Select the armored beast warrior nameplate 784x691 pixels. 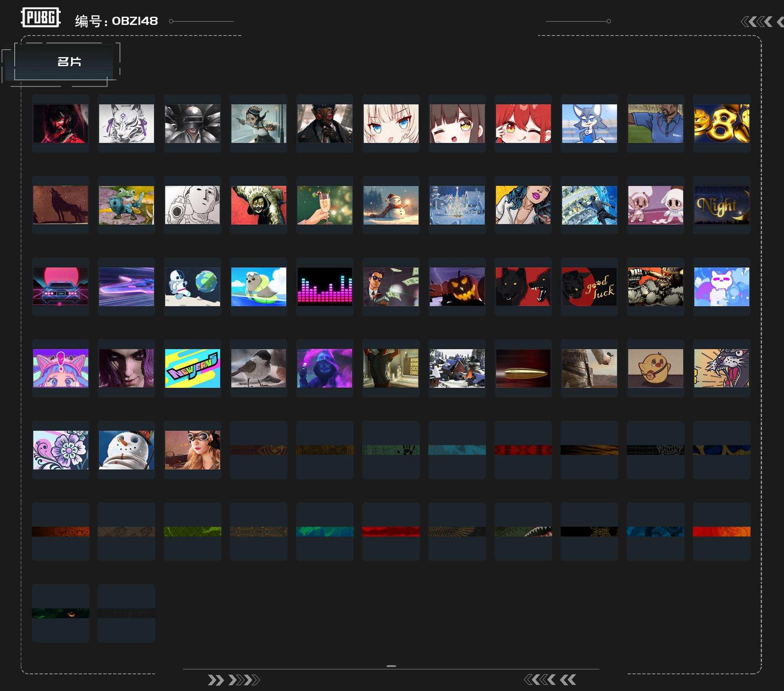pos(656,287)
